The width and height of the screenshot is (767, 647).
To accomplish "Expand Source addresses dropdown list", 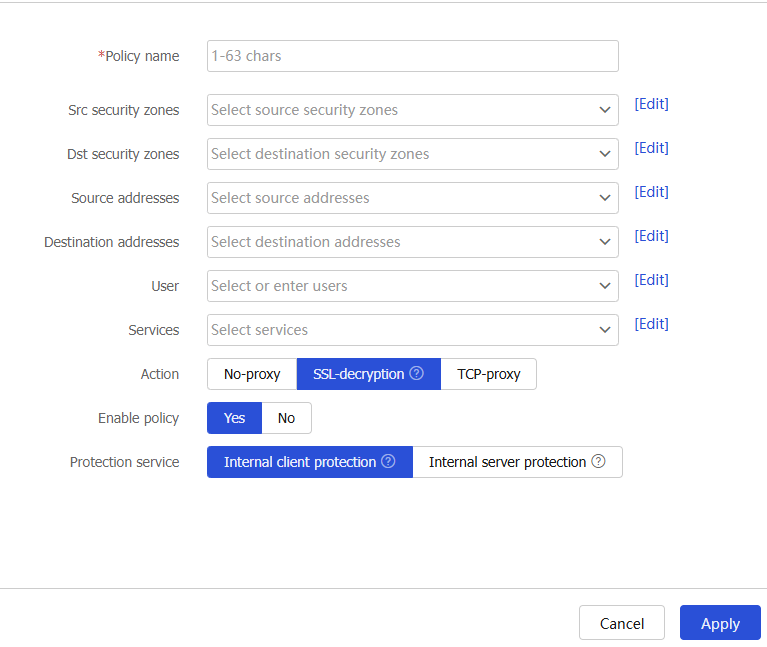I will (x=412, y=198).
